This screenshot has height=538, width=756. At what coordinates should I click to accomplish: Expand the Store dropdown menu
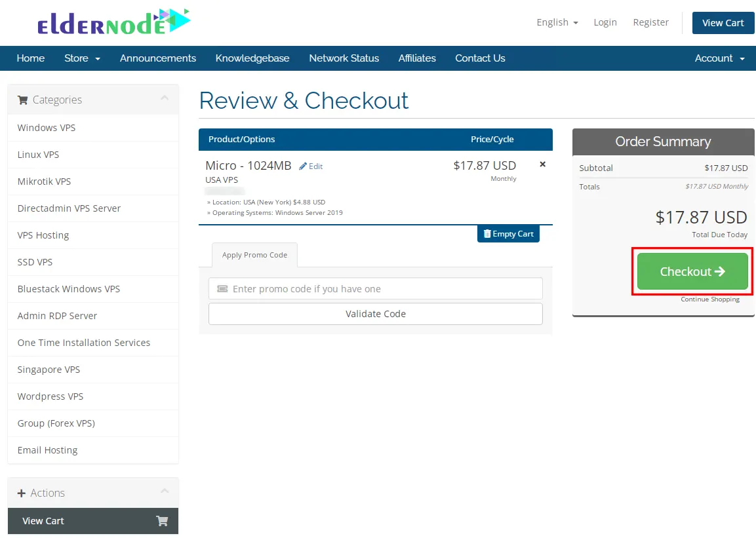(x=81, y=58)
